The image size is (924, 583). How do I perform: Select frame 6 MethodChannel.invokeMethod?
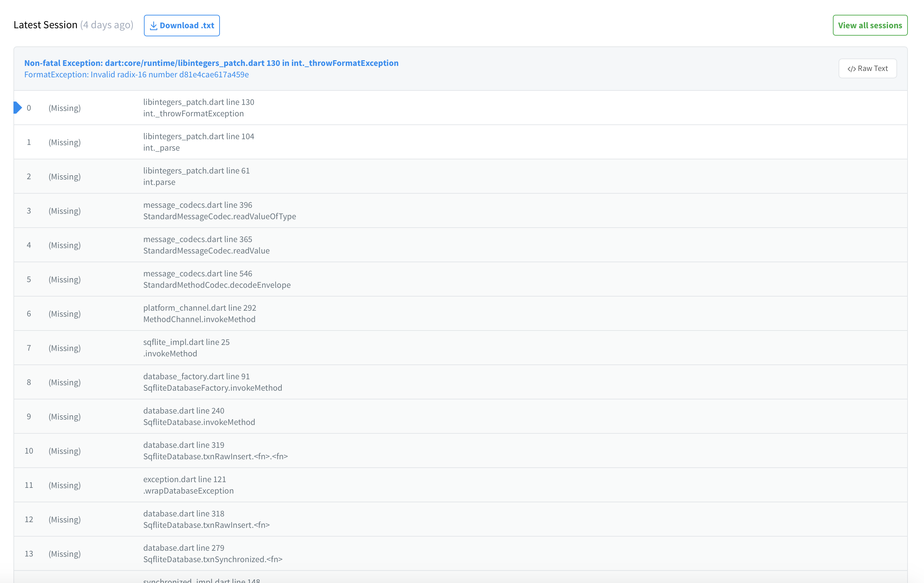click(269, 313)
